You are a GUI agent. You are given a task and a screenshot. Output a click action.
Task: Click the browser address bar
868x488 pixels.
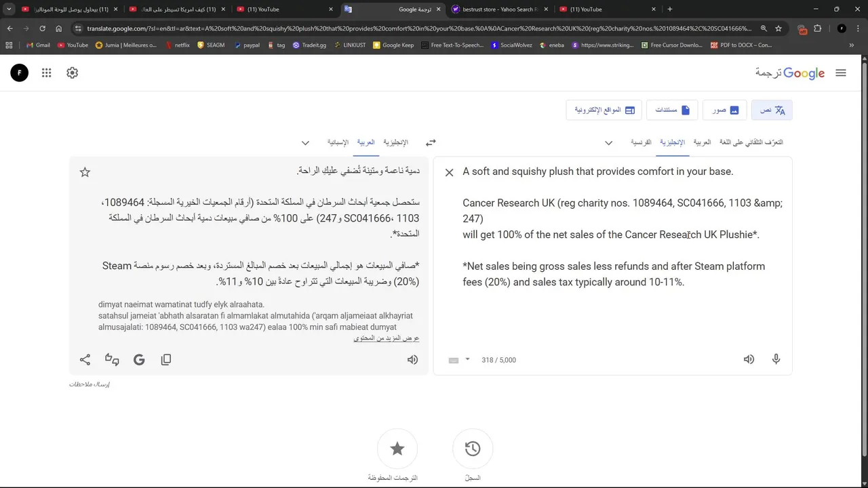point(419,28)
